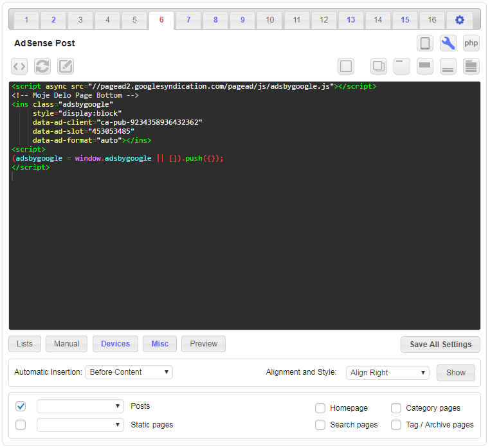Enable the Static pages checkbox
The width and height of the screenshot is (490, 448).
point(21,425)
